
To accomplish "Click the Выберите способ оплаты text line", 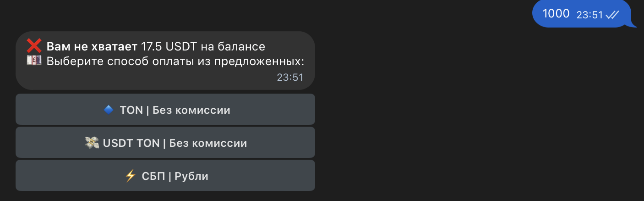I will 175,61.
